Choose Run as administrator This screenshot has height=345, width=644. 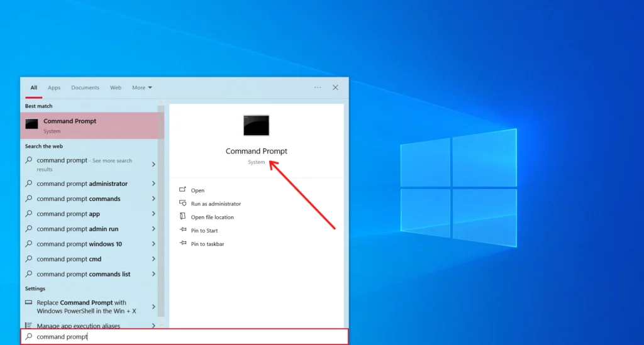click(x=216, y=204)
